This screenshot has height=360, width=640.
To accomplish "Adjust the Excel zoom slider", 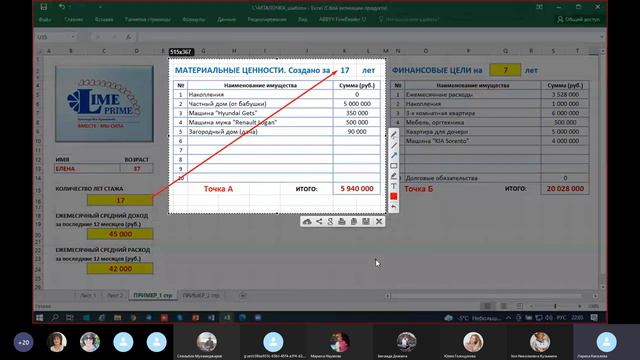I will tap(555, 306).
